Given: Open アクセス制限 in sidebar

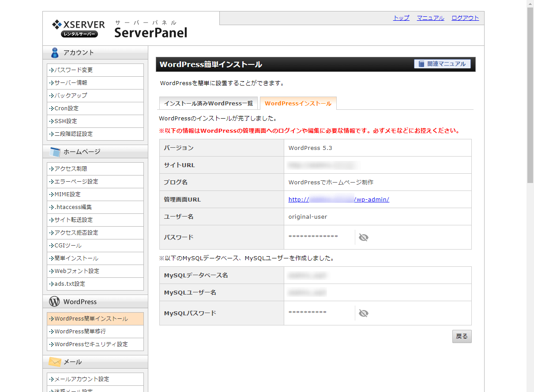Looking at the screenshot, I should (95, 169).
